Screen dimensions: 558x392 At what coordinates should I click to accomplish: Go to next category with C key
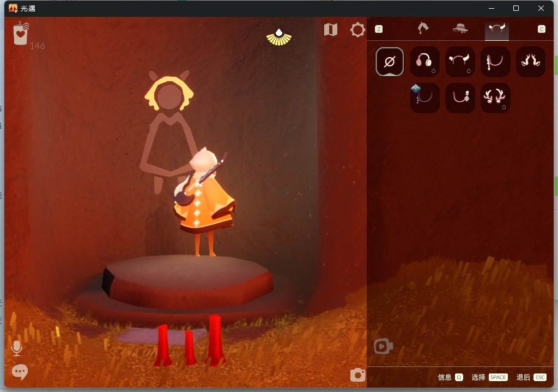point(541,29)
